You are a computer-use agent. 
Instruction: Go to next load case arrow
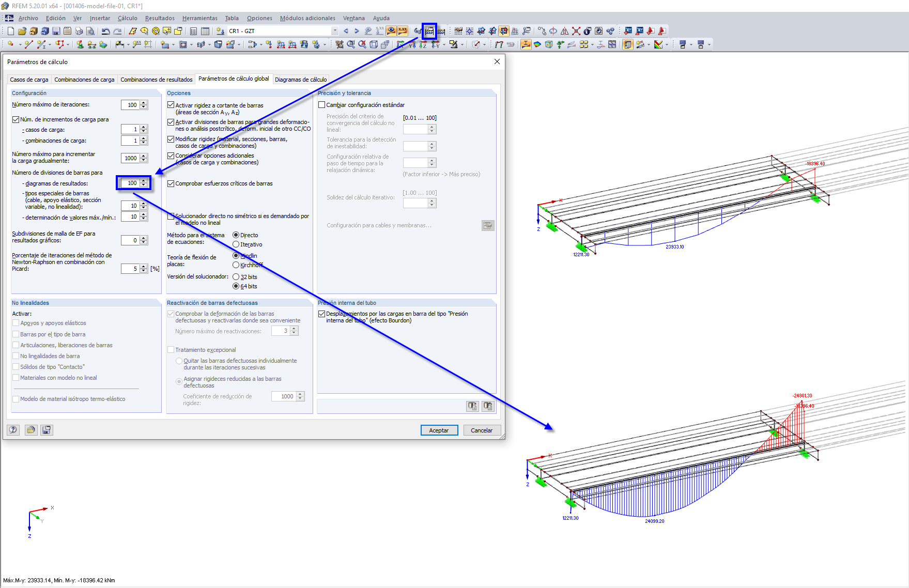coord(357,31)
